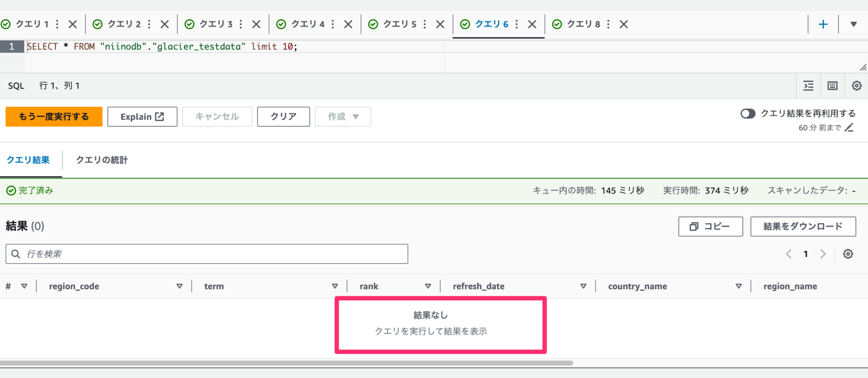Open the query tabs list dropdown arrow
Viewport: 868px width, 378px height.
pyautogui.click(x=854, y=24)
